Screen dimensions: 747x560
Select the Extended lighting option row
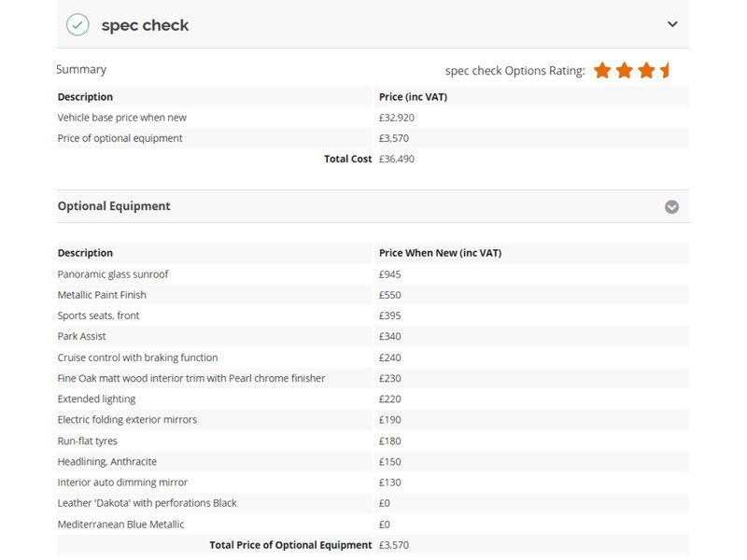click(96, 399)
